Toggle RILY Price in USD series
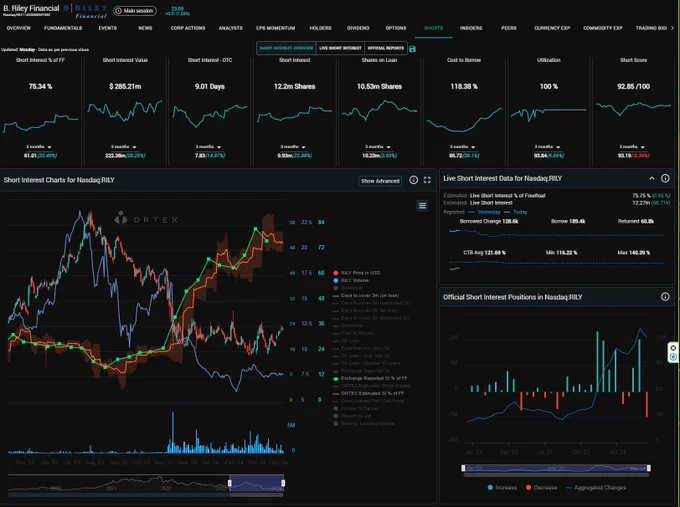Screen dimensions: 680x507 [356, 273]
